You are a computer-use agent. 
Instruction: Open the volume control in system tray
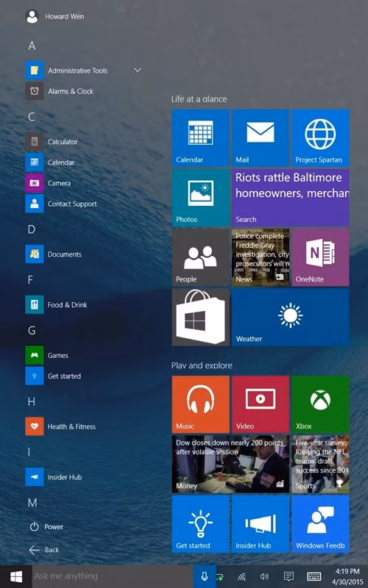(264, 576)
